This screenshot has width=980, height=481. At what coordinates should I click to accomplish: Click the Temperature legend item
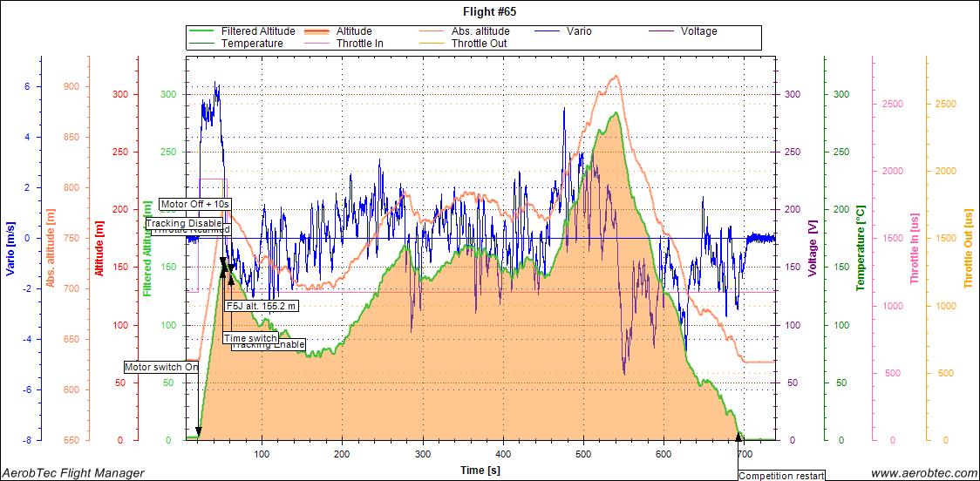pos(252,43)
